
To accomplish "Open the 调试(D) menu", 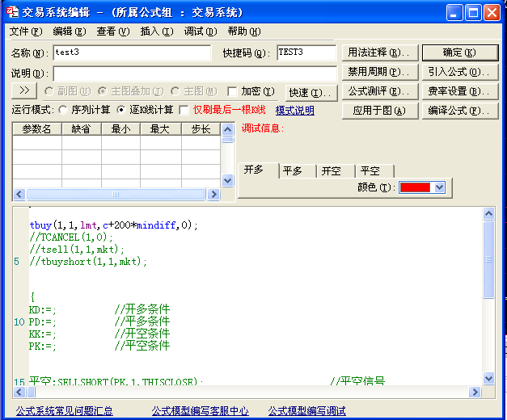I will click(200, 31).
